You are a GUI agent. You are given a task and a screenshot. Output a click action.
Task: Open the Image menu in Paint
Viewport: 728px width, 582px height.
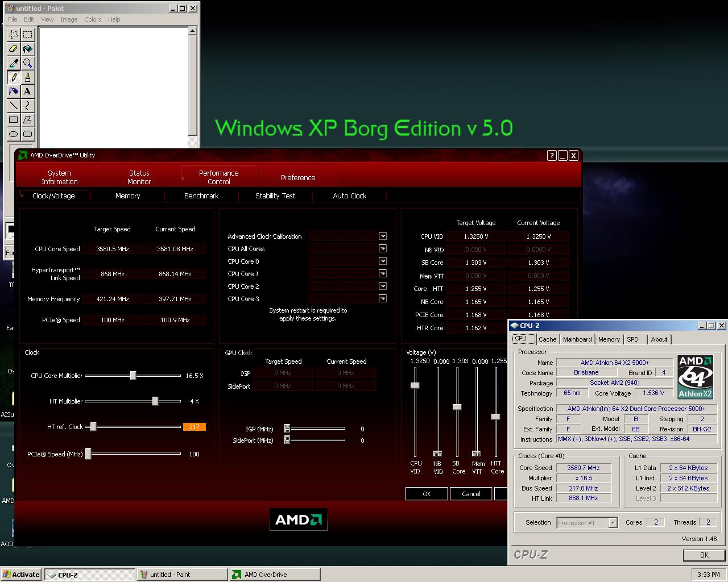tap(69, 19)
